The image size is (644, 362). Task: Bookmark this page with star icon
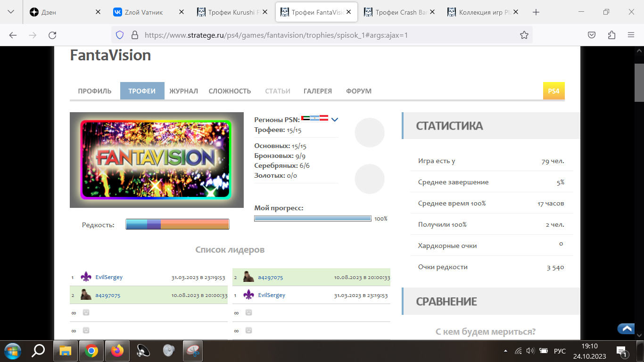524,35
